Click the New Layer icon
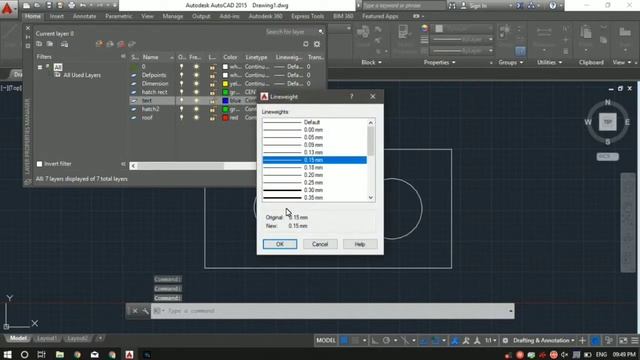Viewport: 640px width, 360px height. [x=99, y=44]
